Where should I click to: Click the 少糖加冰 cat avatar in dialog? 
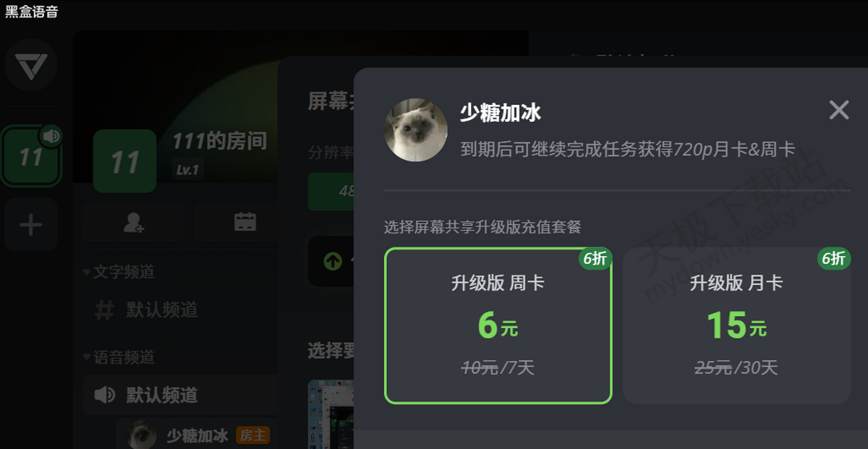point(416,130)
